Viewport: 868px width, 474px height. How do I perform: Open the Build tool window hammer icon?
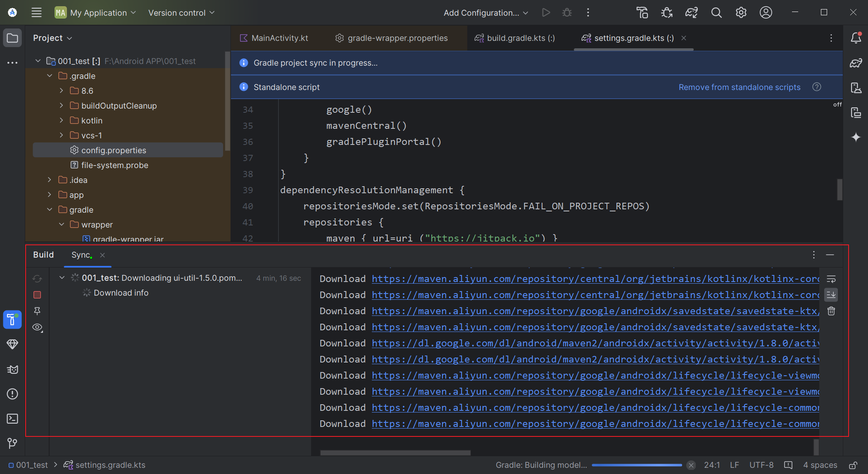[x=12, y=320]
